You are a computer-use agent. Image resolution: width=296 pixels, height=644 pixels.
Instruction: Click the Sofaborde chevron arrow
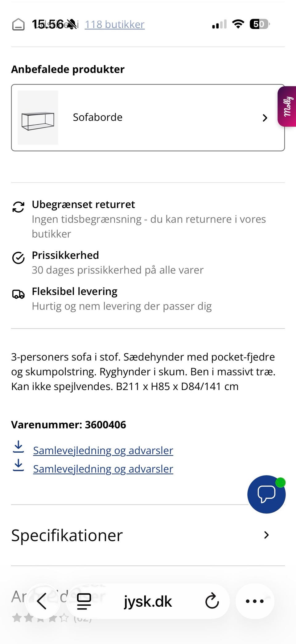point(265,118)
